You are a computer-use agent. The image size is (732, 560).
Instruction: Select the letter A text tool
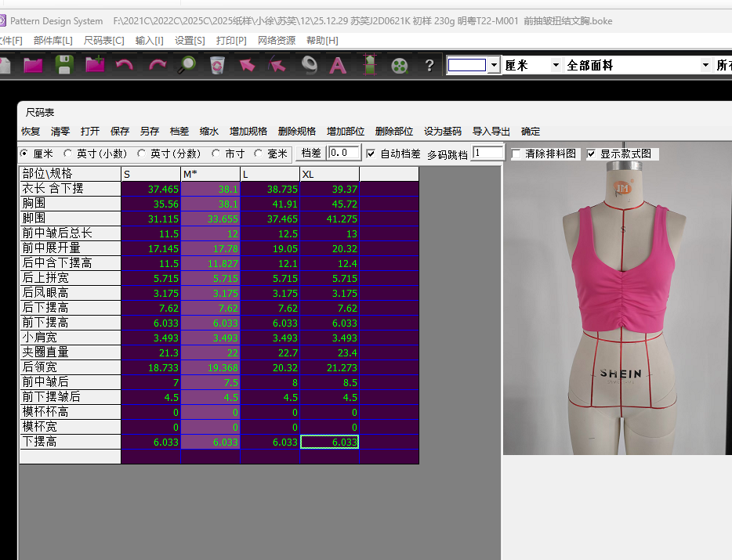tap(338, 65)
